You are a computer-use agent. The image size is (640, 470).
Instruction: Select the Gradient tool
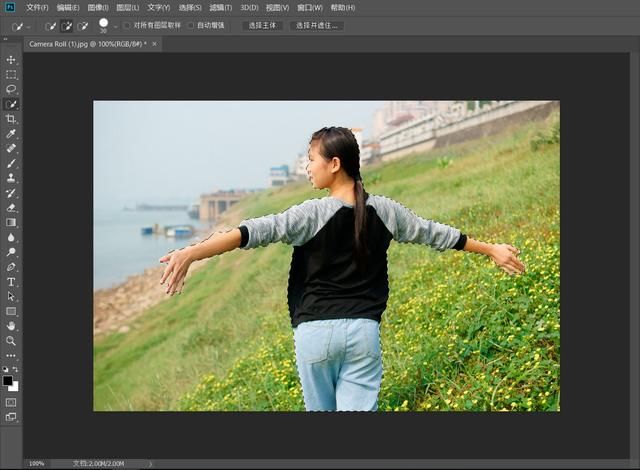coord(11,222)
